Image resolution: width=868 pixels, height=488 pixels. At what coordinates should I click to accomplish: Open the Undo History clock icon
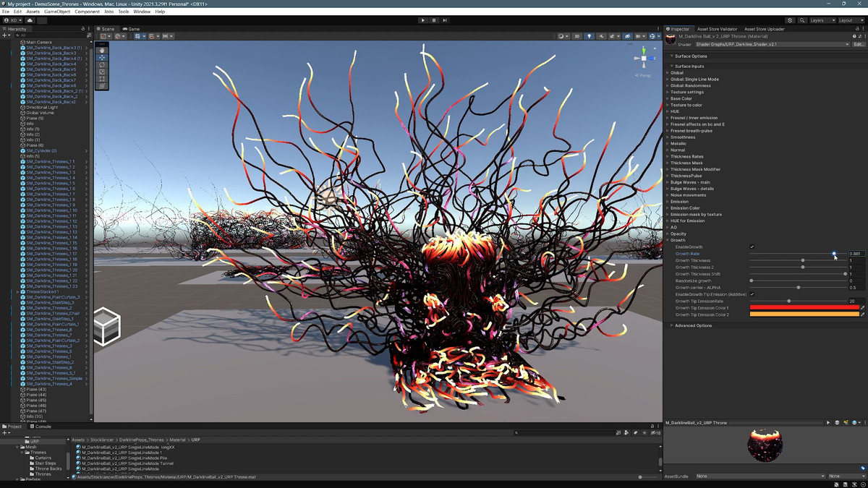coord(790,20)
